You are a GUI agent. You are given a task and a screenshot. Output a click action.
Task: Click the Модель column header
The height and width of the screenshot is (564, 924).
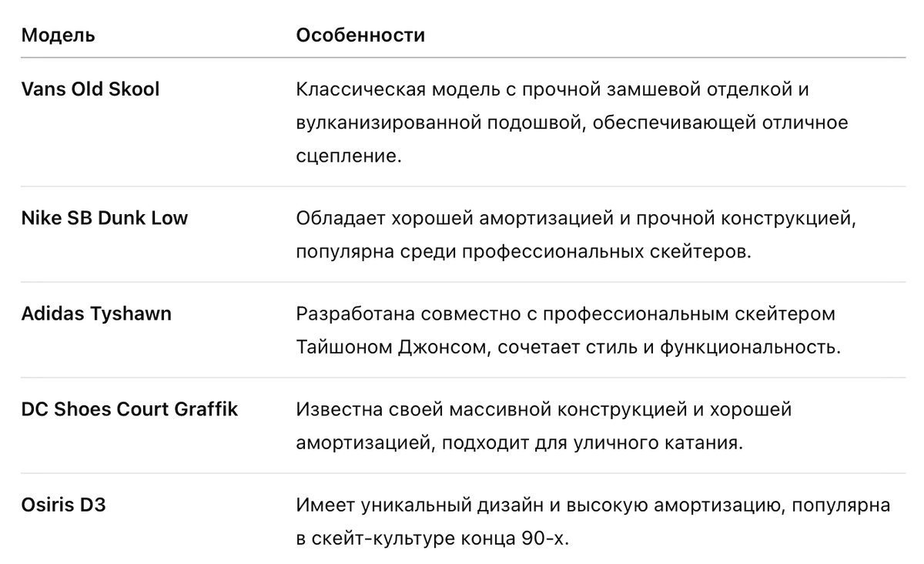[x=59, y=35]
